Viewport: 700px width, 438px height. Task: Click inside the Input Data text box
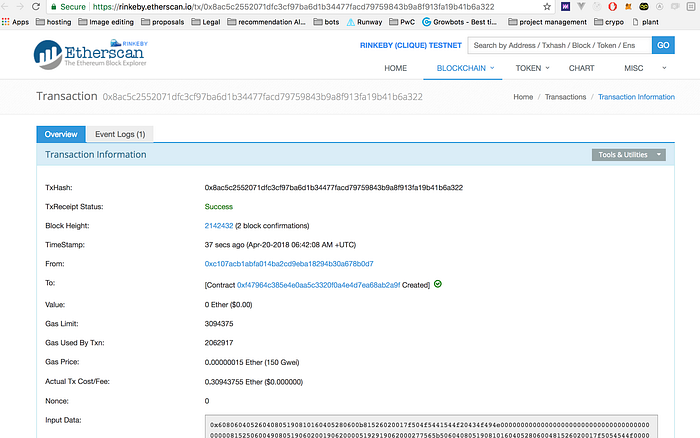point(431,427)
